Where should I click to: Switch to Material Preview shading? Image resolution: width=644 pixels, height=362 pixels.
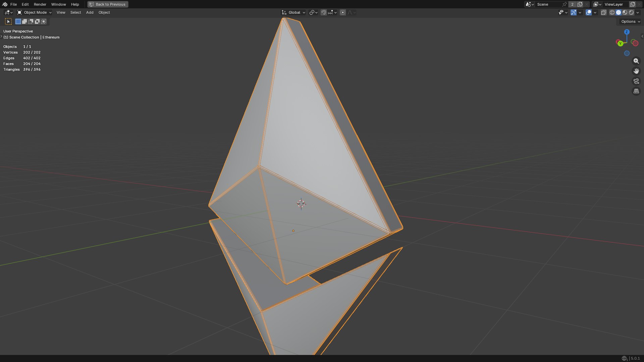625,12
